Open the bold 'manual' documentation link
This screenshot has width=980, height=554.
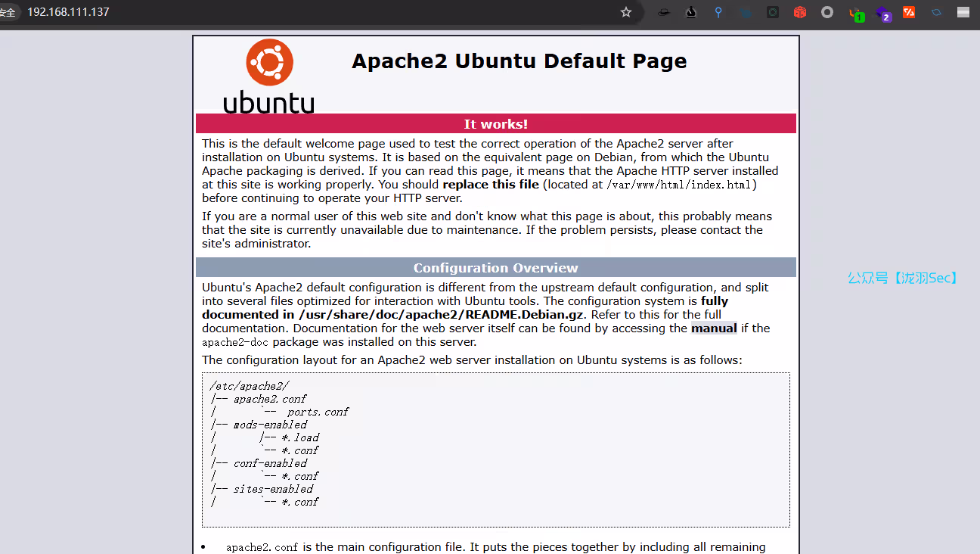714,328
